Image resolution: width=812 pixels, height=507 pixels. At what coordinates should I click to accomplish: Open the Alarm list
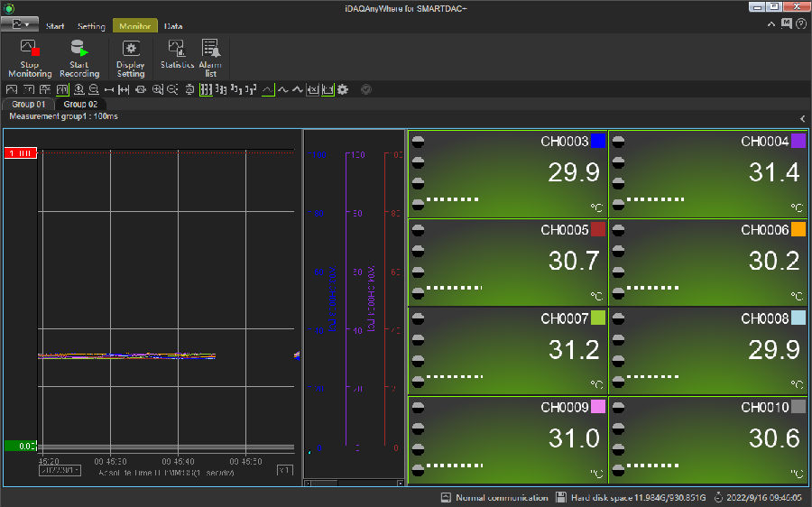[210, 59]
